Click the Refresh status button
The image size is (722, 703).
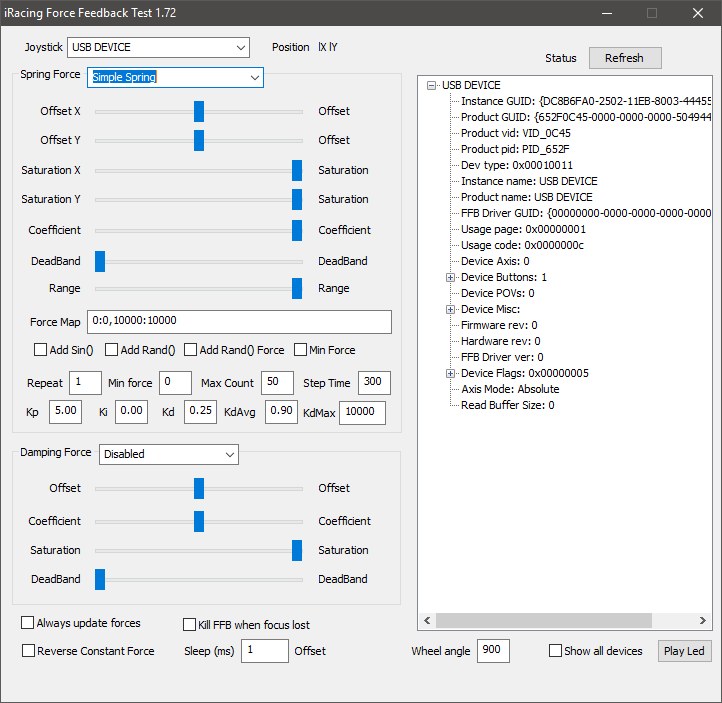624,58
